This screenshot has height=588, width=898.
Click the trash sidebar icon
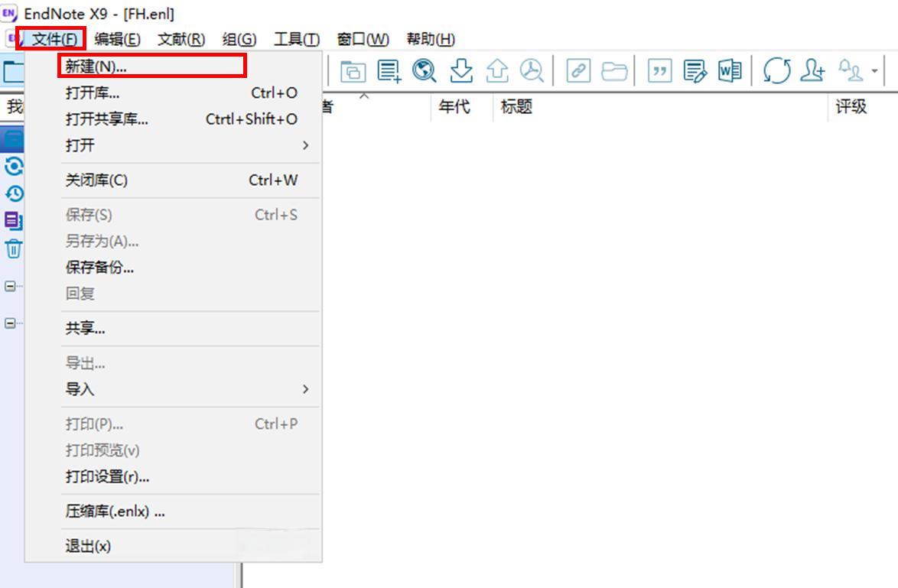14,249
